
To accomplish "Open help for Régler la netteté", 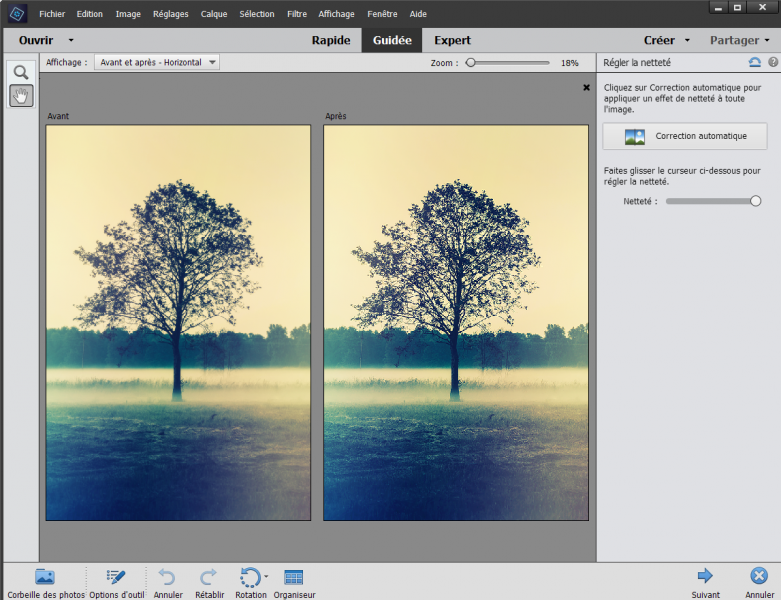I will point(772,63).
